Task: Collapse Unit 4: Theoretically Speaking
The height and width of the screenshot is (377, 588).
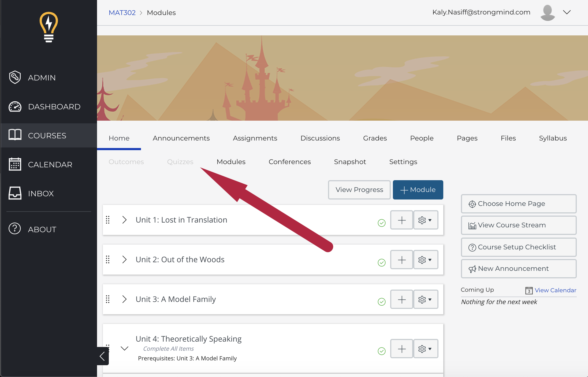Action: [124, 348]
